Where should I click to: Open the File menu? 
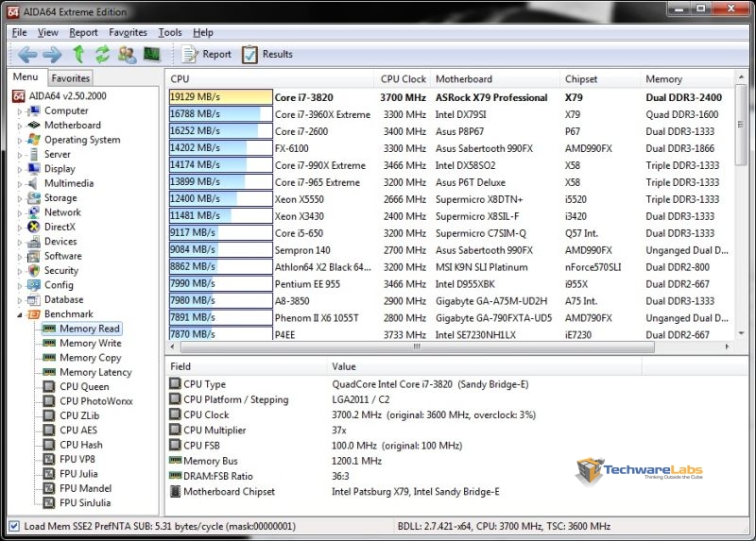pyautogui.click(x=19, y=32)
